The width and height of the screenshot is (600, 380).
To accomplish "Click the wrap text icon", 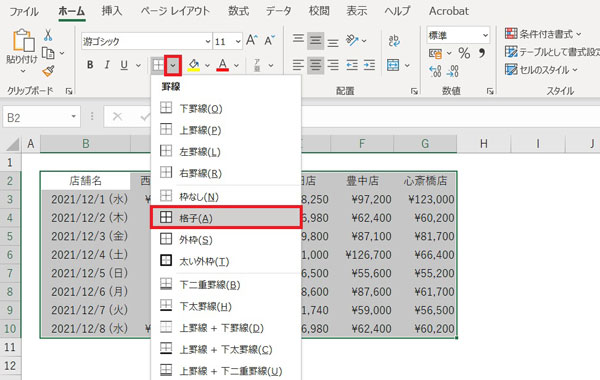I will (x=394, y=41).
